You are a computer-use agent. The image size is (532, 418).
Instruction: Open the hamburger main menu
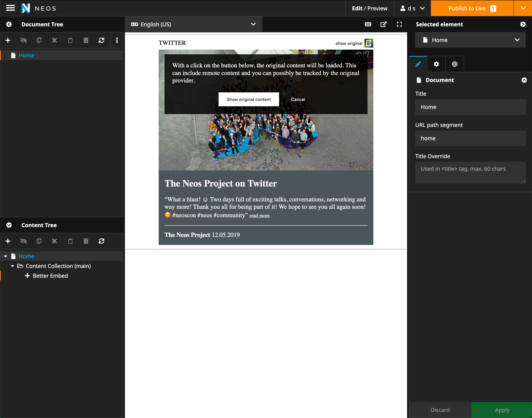[x=10, y=8]
